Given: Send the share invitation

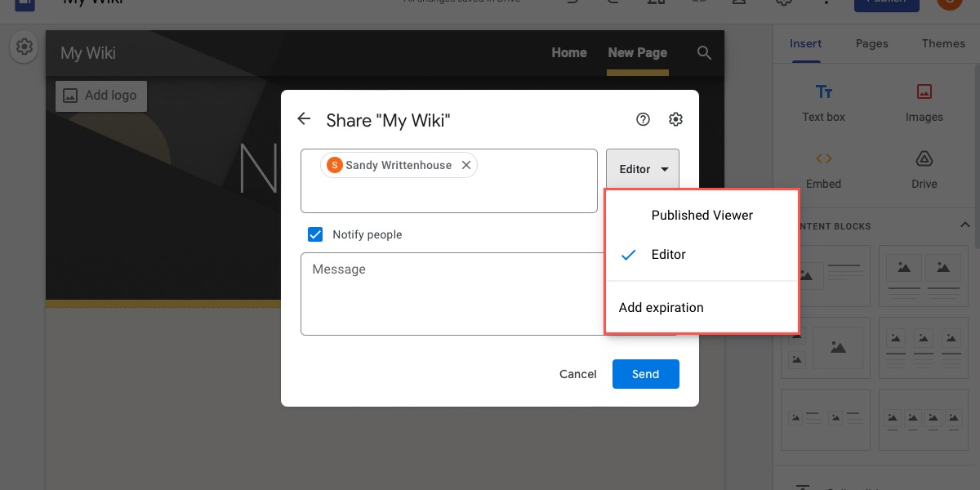Looking at the screenshot, I should click(645, 374).
